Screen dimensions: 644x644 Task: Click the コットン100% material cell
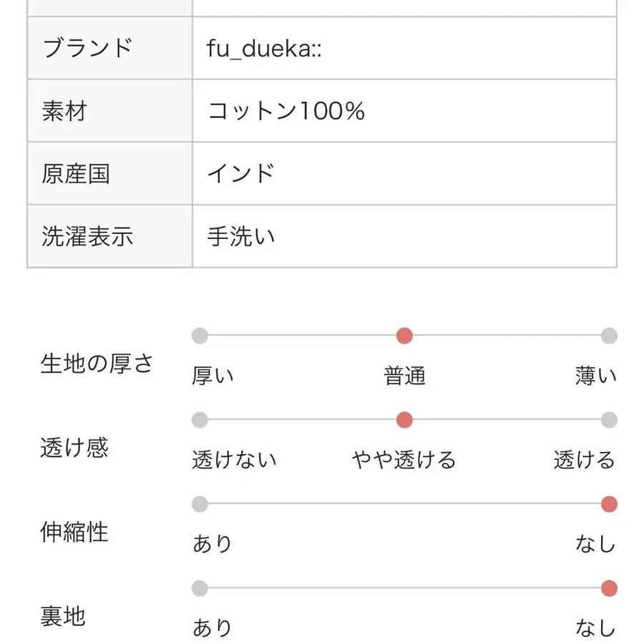pos(404,111)
